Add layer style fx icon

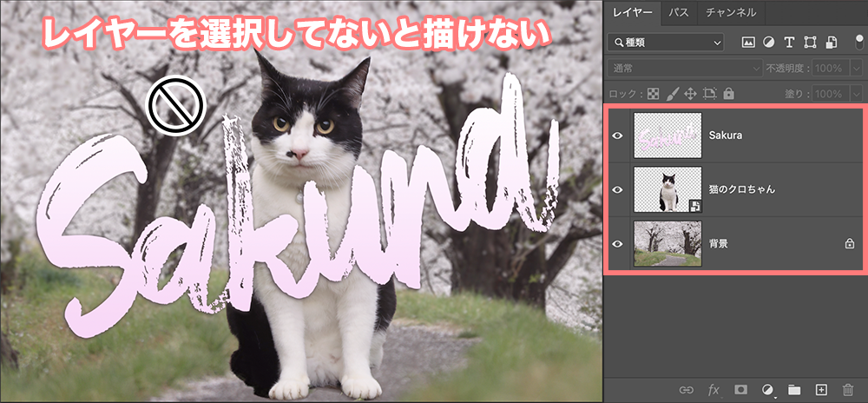click(713, 390)
